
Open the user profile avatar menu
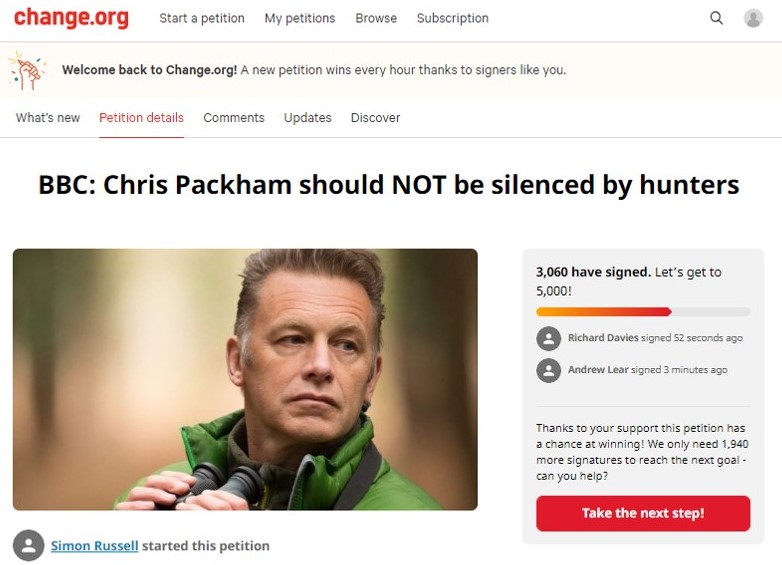753,18
